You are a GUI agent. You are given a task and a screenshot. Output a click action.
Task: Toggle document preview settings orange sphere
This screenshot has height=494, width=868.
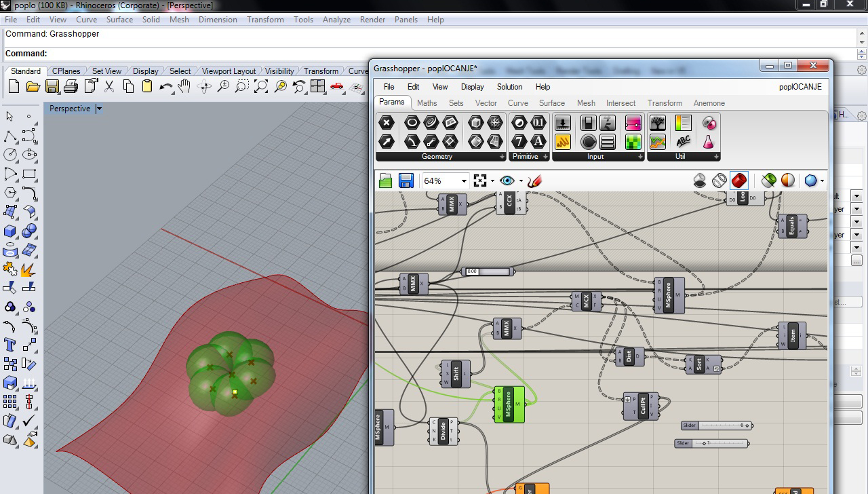click(788, 180)
